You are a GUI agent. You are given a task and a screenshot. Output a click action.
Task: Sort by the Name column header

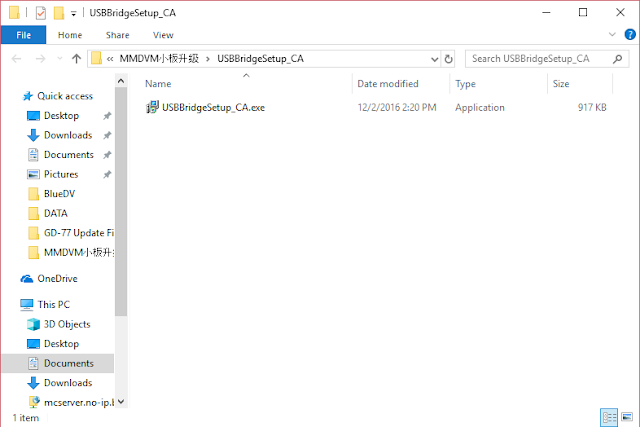[158, 84]
